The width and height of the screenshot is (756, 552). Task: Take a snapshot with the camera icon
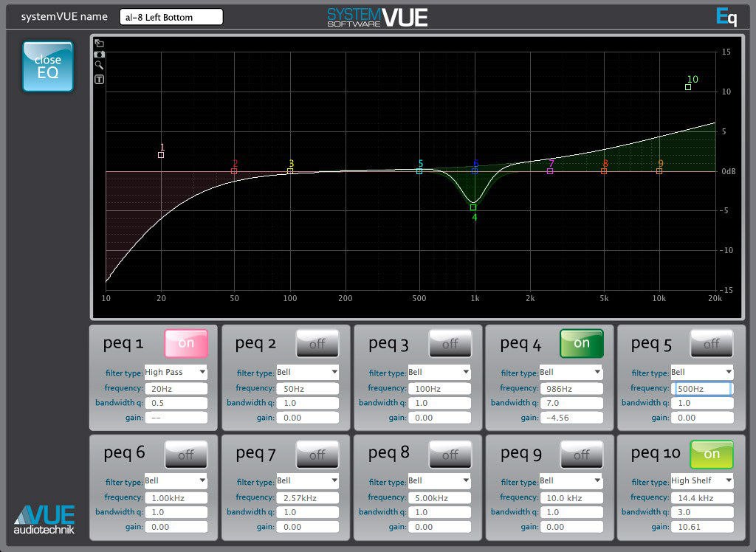pos(98,55)
